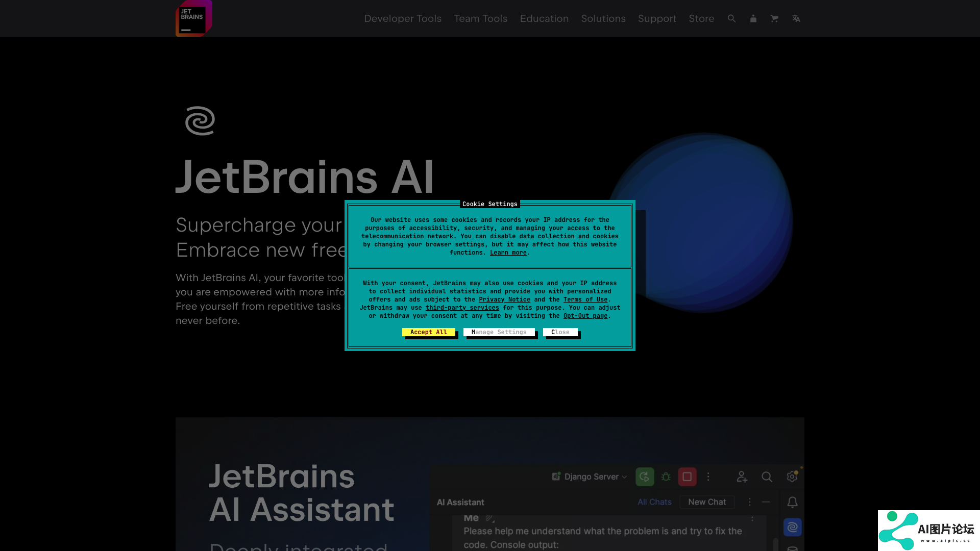Click the Debug bug icon in IDE toolbar
This screenshot has width=980, height=551.
(x=666, y=477)
